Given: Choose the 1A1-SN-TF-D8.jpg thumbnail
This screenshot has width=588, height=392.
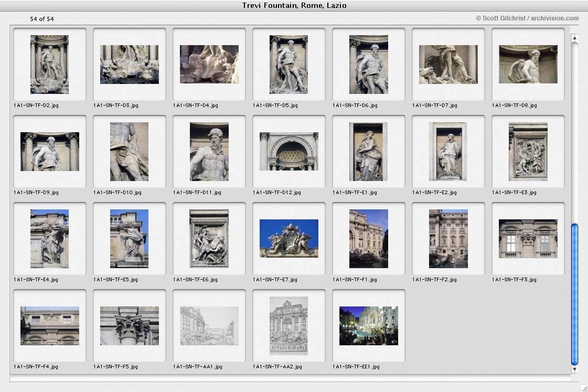Looking at the screenshot, I should click(x=528, y=65).
